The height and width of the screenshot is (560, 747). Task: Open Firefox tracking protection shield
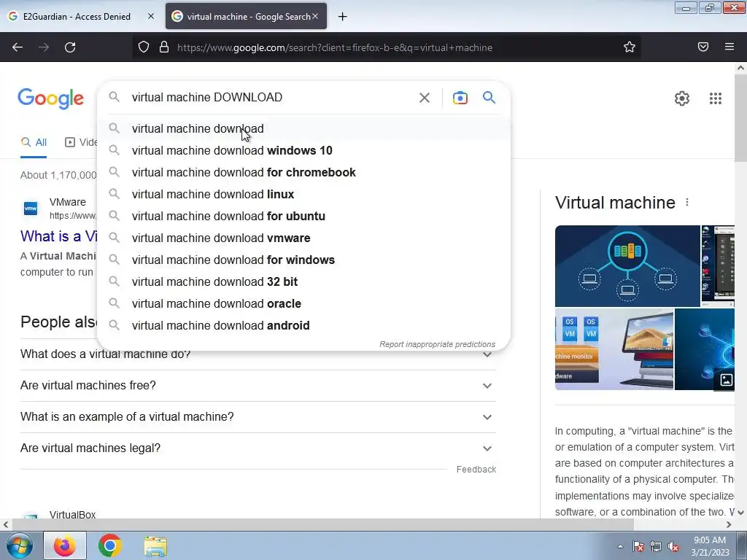click(x=144, y=47)
